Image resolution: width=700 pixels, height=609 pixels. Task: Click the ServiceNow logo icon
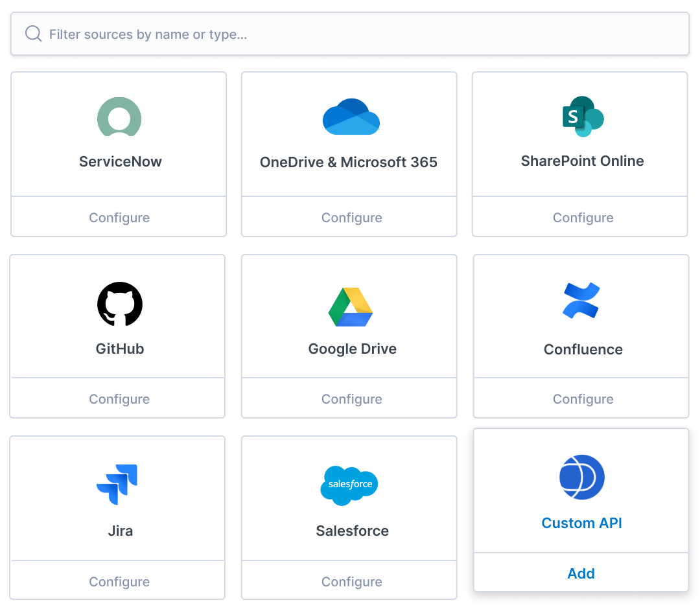point(119,117)
